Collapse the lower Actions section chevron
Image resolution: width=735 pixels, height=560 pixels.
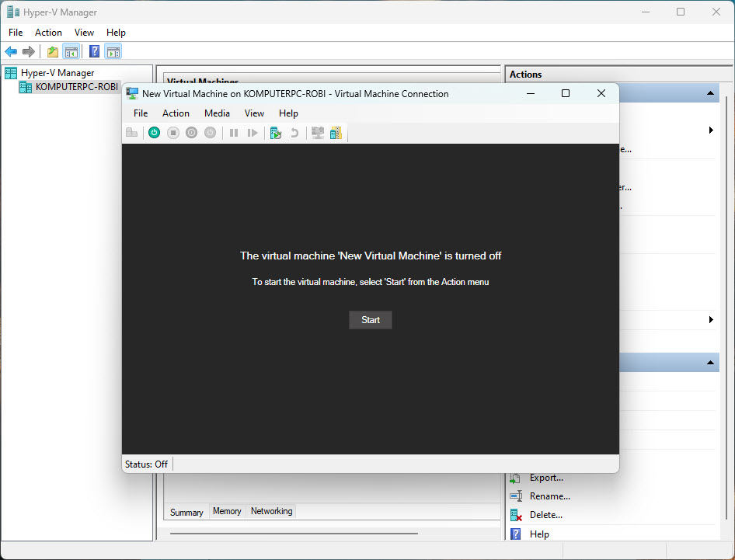[709, 362]
